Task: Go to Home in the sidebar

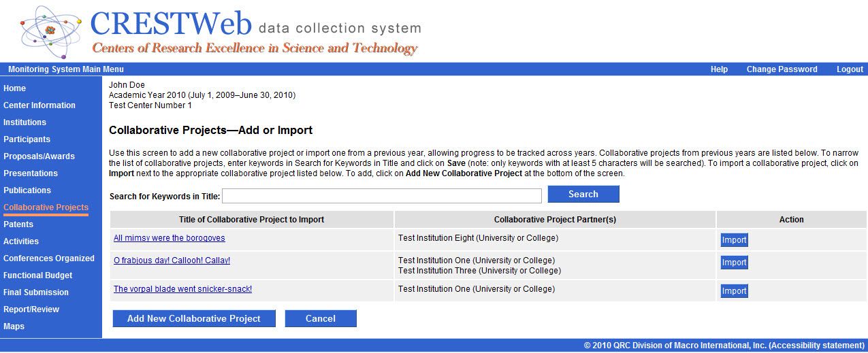Action: (14, 88)
